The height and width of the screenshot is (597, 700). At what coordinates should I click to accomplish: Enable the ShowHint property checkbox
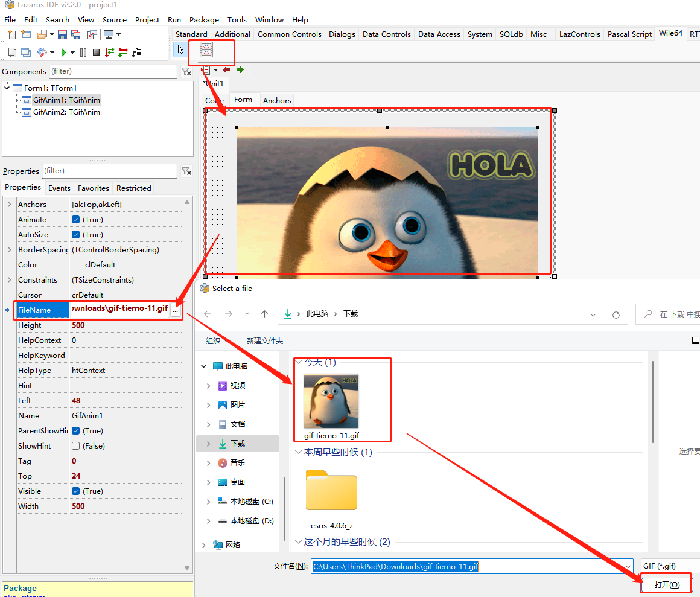coord(76,446)
